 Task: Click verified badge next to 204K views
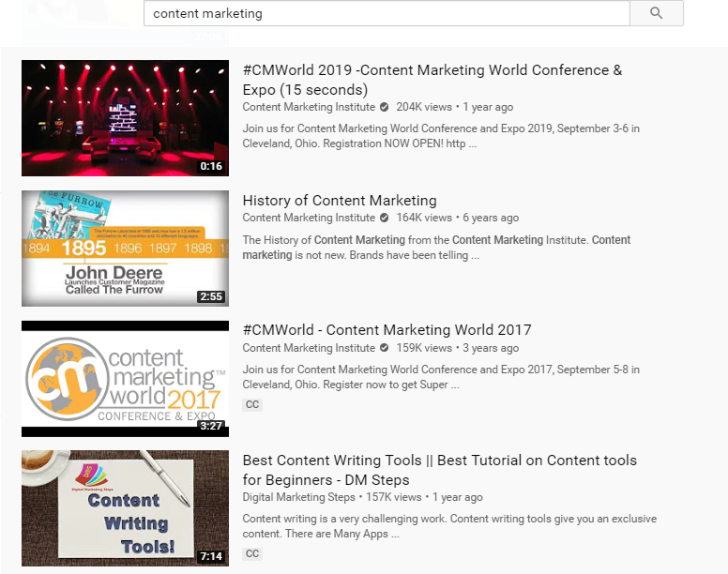click(384, 107)
